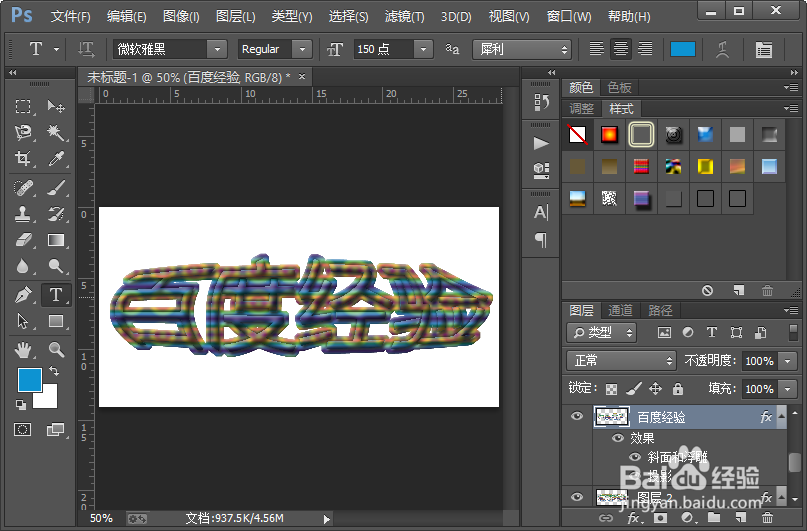Select the Rectangle shape tool
The image size is (807, 531).
pyautogui.click(x=56, y=321)
